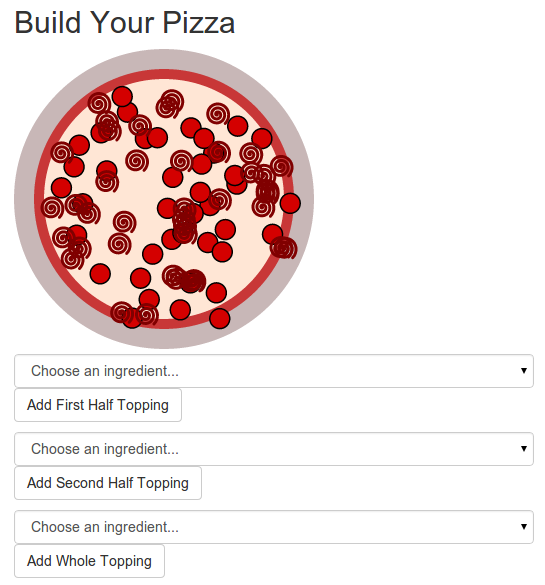Click the arrow of the first ingredient dropdown

524,370
